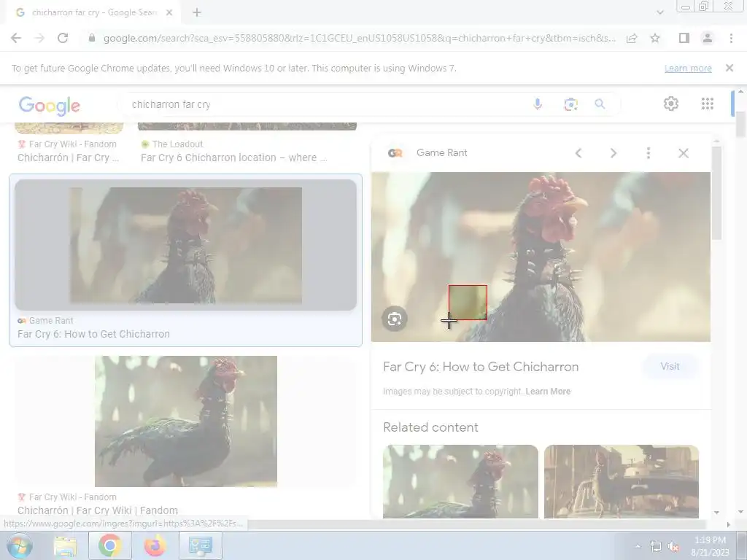Dismiss the Chrome update notification bar
The image size is (747, 560).
coord(729,68)
